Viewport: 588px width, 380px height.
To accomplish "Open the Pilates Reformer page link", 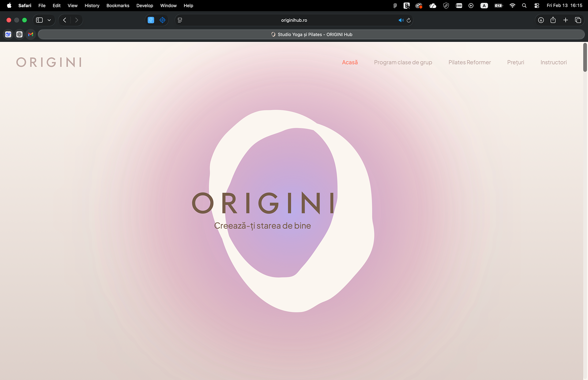I will 469,62.
